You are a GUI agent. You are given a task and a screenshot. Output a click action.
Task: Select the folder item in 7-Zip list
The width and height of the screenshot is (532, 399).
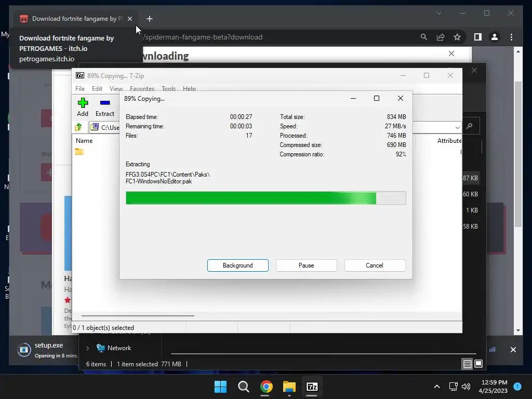[x=79, y=152]
